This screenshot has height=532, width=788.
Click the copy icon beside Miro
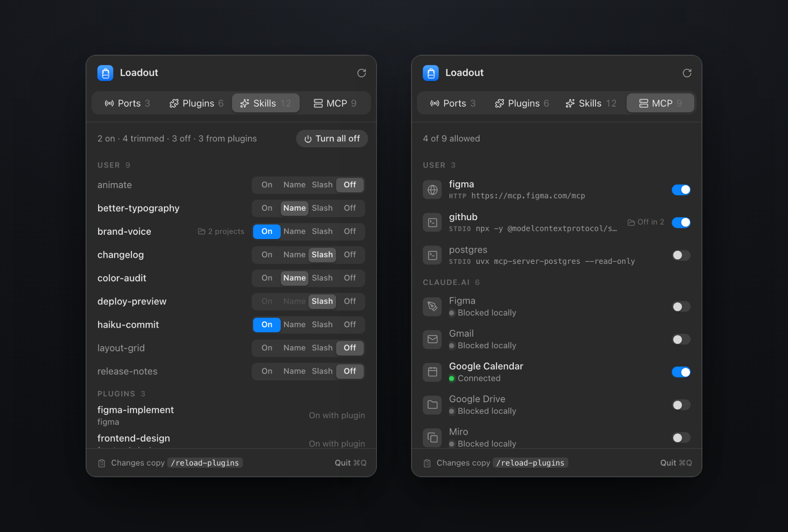433,437
